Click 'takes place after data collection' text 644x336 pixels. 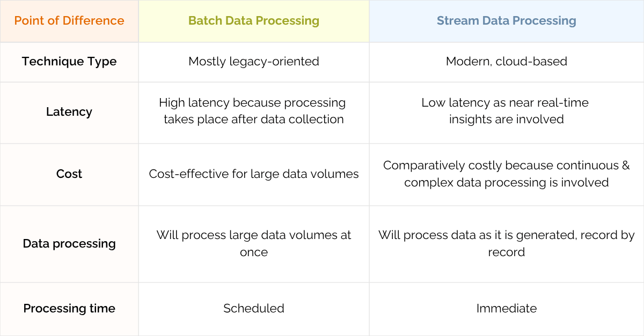[254, 120]
